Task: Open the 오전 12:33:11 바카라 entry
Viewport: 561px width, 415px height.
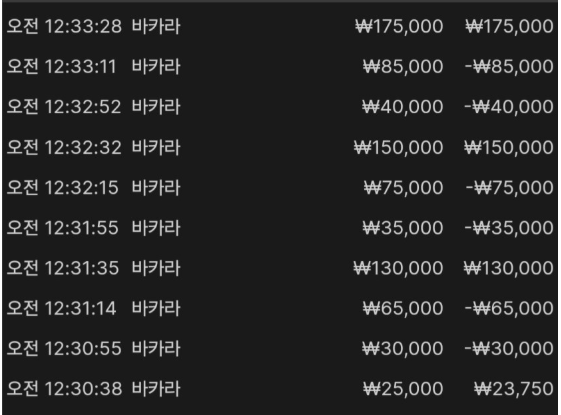Action: [x=280, y=67]
